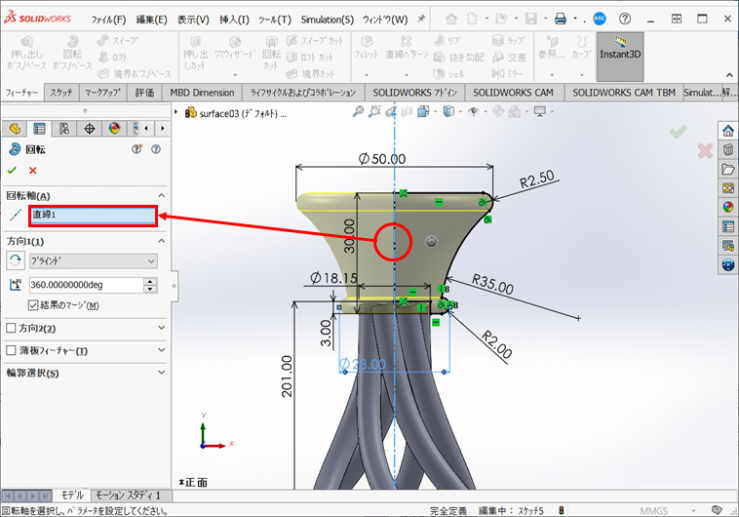The height and width of the screenshot is (517, 739).
Task: Cancel the Revolve feature with the red X
Action: [x=32, y=171]
